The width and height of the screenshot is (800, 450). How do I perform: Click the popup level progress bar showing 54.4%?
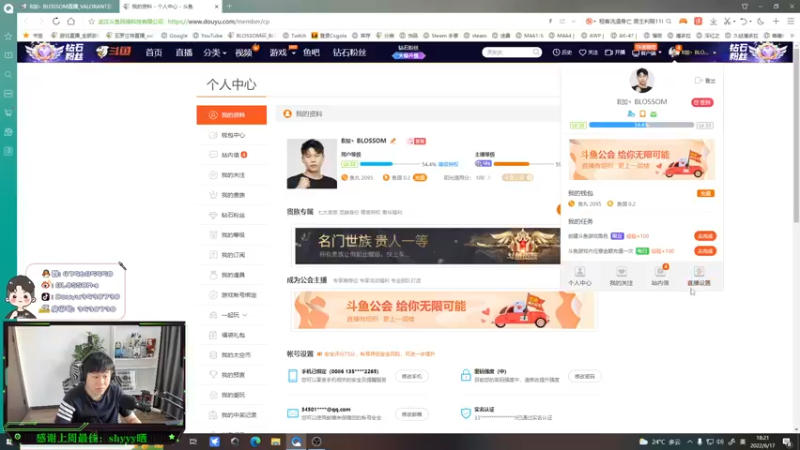tap(641, 125)
